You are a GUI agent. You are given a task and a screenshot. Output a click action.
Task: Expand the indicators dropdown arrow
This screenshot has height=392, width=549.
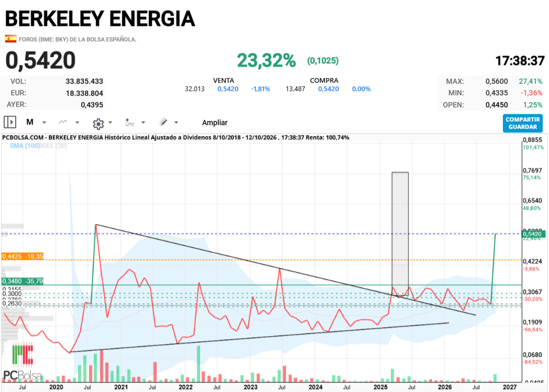point(143,123)
